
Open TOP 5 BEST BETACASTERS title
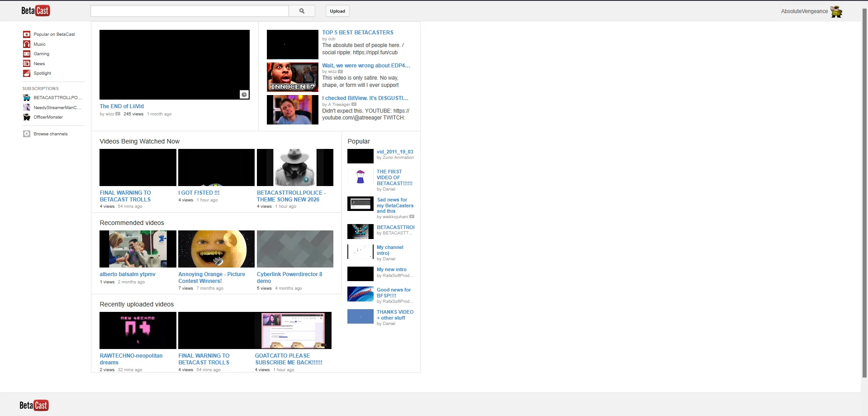point(358,33)
